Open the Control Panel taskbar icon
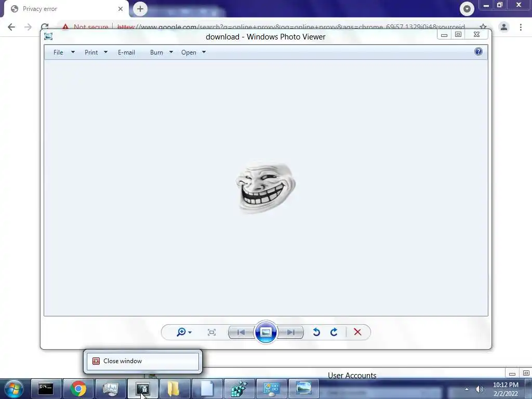The image size is (532, 399). [271, 389]
